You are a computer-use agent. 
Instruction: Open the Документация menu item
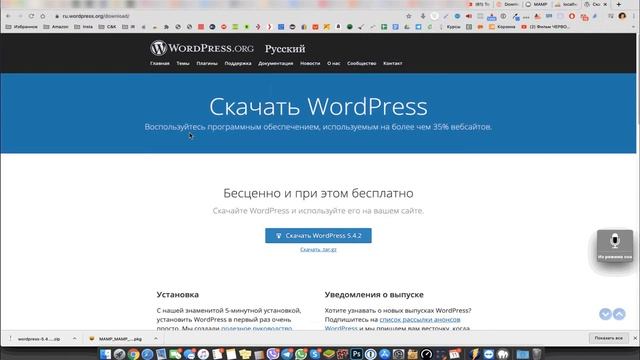[x=276, y=63]
